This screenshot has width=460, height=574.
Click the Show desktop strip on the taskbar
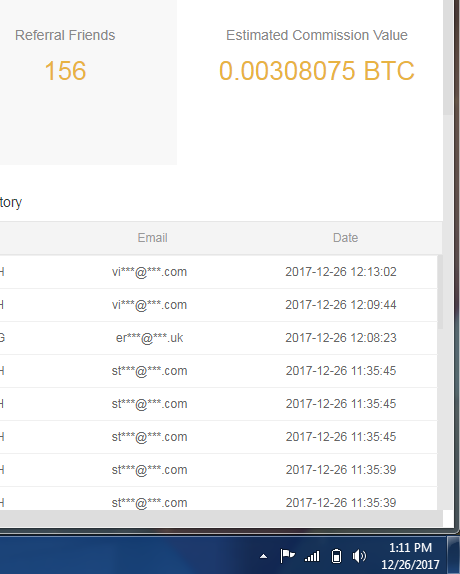click(x=454, y=555)
